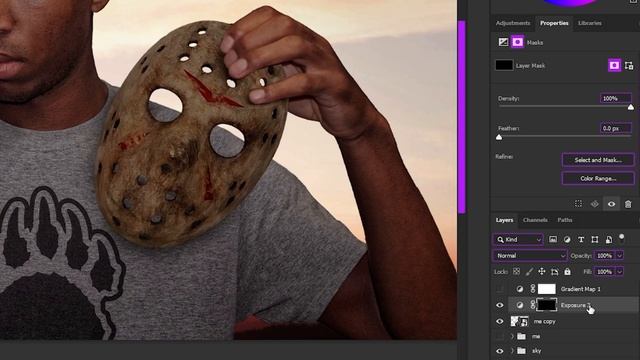
Task: Expand the sky layer group
Action: coord(512,351)
